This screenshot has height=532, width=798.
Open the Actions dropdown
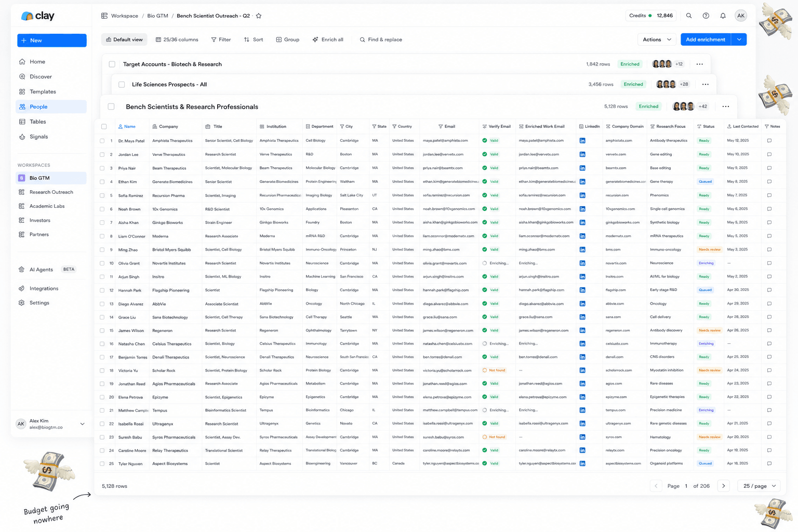657,39
